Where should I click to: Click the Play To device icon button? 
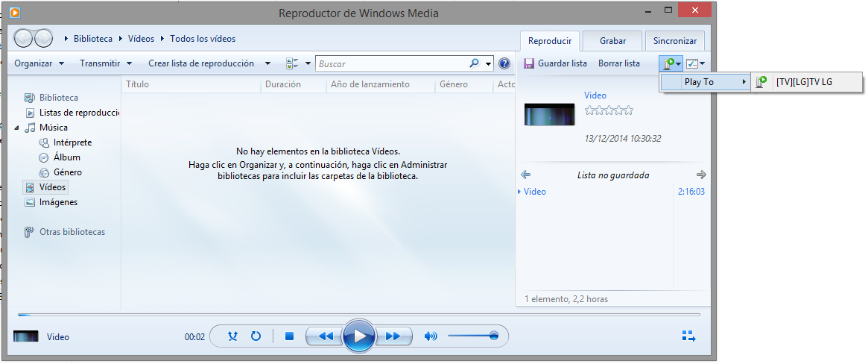click(x=669, y=63)
